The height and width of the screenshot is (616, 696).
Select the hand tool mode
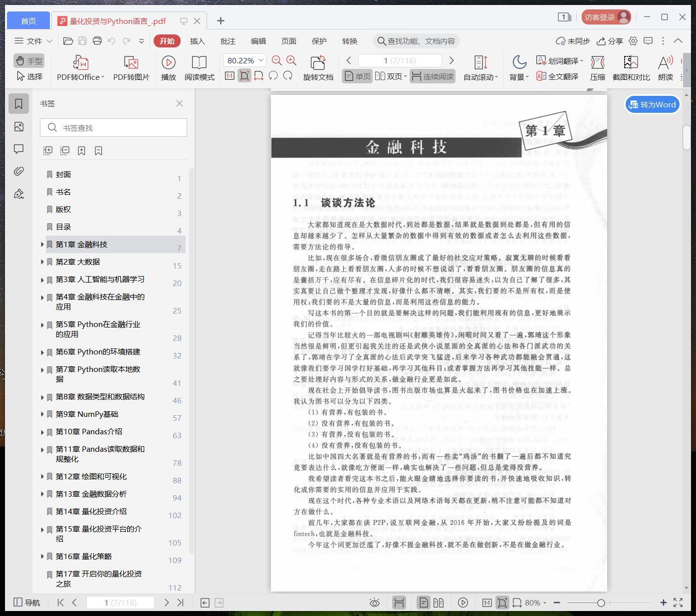tap(29, 60)
